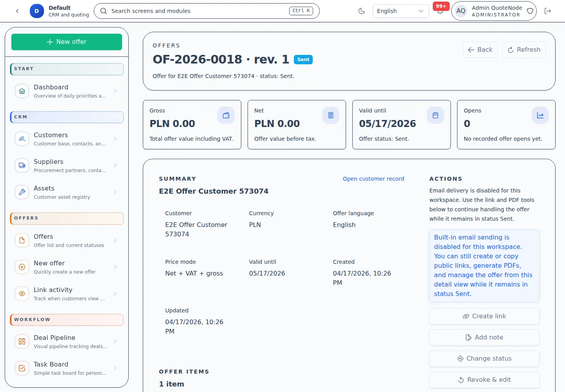This screenshot has width=565, height=392.
Task: Expand the Assets row chevron
Action: pyautogui.click(x=115, y=192)
